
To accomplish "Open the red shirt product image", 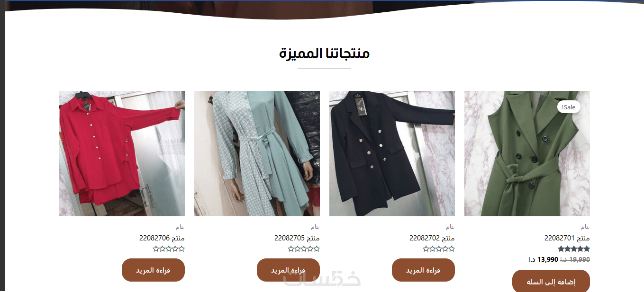I will (122, 153).
